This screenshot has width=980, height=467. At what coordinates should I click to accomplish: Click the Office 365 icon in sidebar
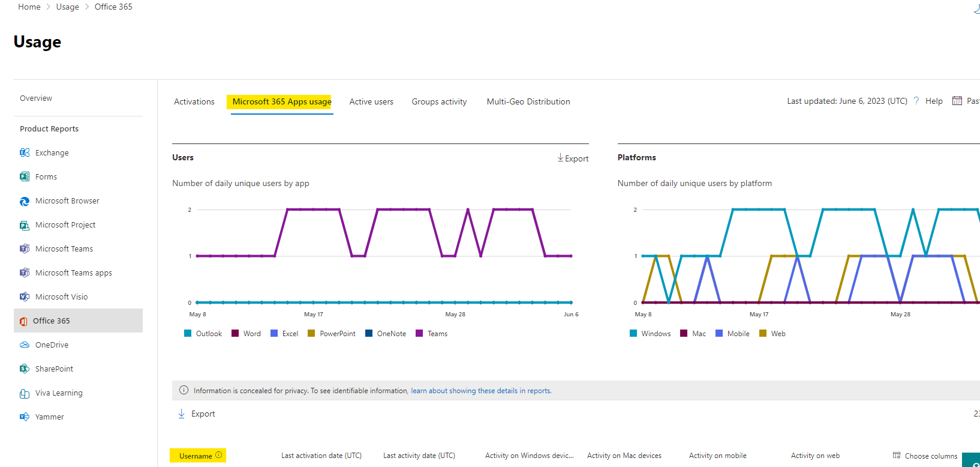(23, 321)
